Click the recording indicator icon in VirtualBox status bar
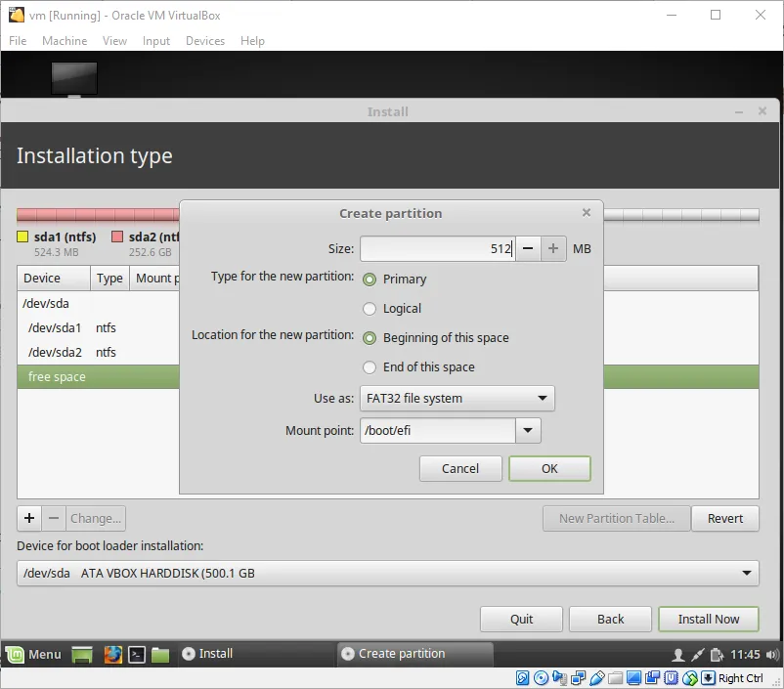This screenshot has height=689, width=784. (652, 678)
